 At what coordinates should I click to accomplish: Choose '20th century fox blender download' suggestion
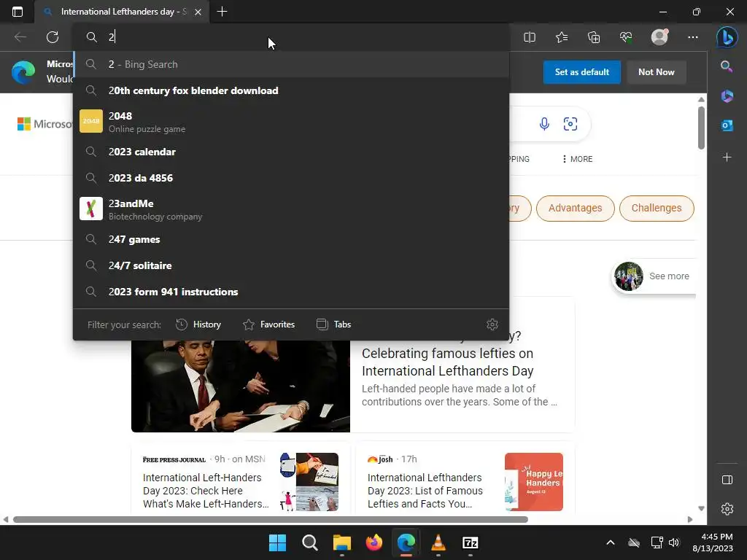291,90
